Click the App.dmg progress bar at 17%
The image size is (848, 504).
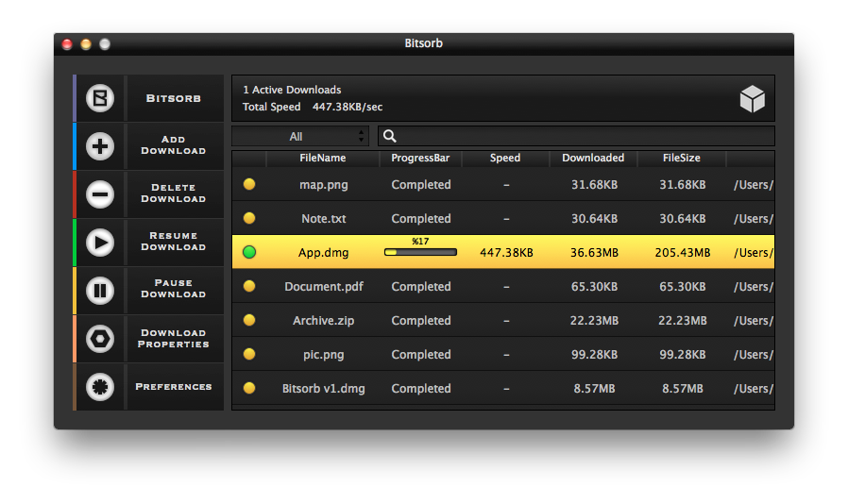point(420,252)
